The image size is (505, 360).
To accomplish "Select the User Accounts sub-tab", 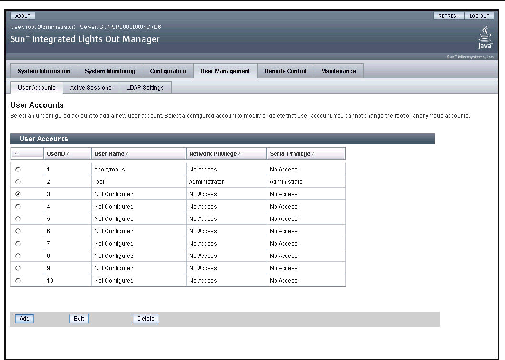I will click(36, 87).
